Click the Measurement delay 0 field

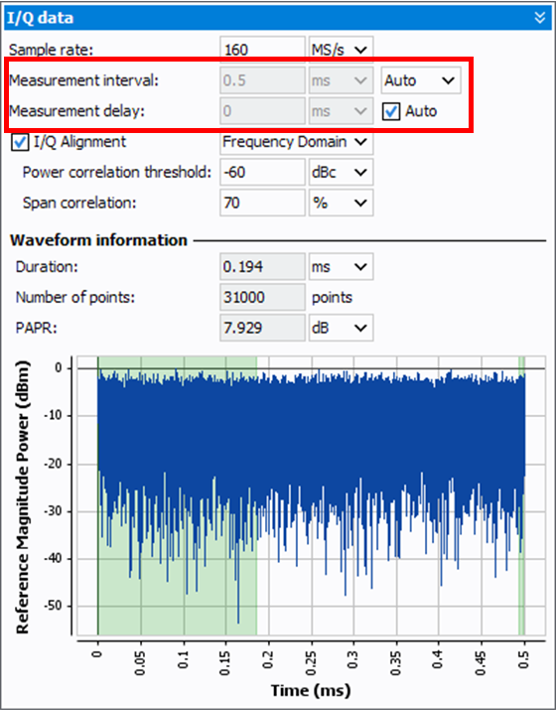(263, 111)
